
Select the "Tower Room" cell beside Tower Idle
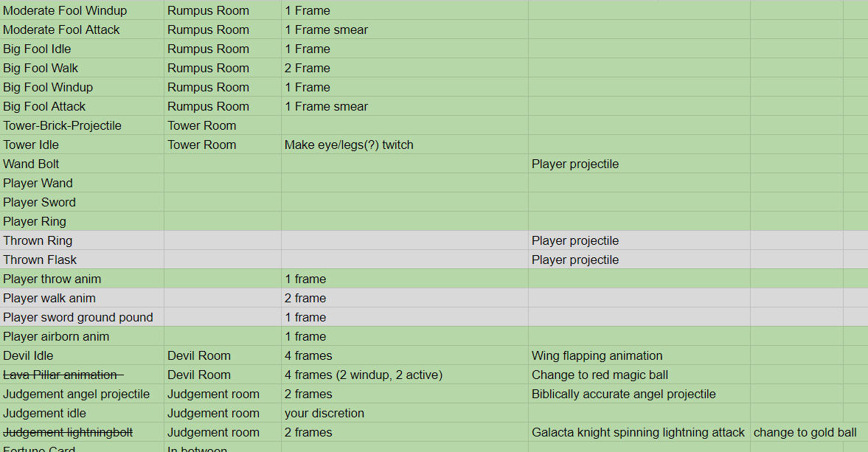click(x=201, y=145)
